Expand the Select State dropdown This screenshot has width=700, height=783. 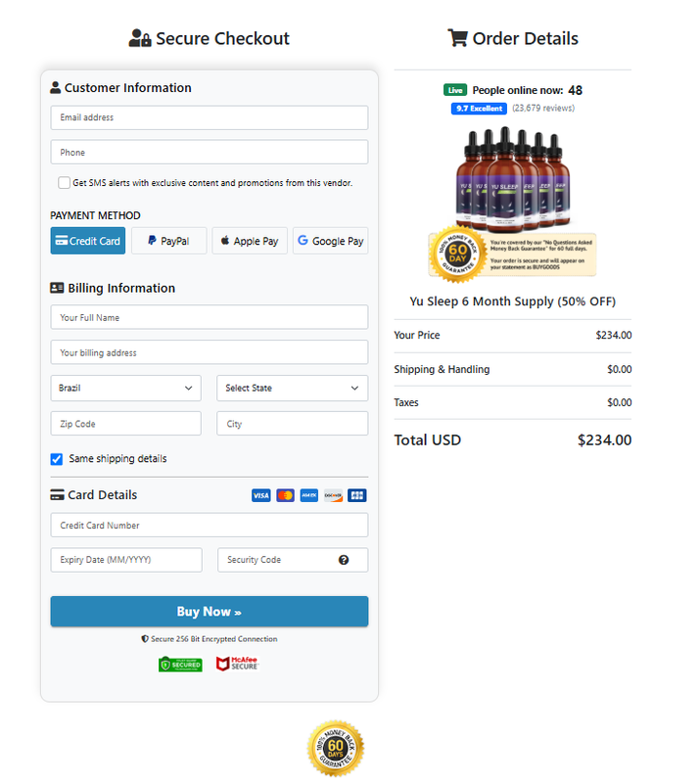coord(293,388)
